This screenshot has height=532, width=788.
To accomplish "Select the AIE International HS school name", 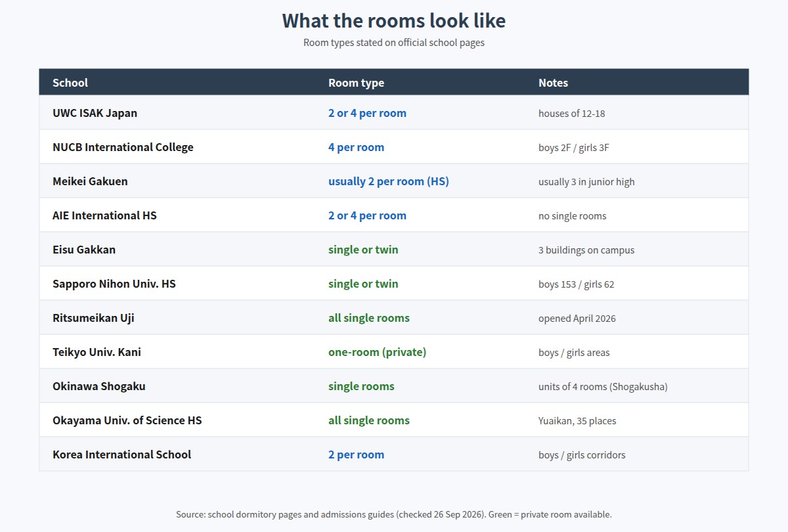I will click(x=105, y=215).
